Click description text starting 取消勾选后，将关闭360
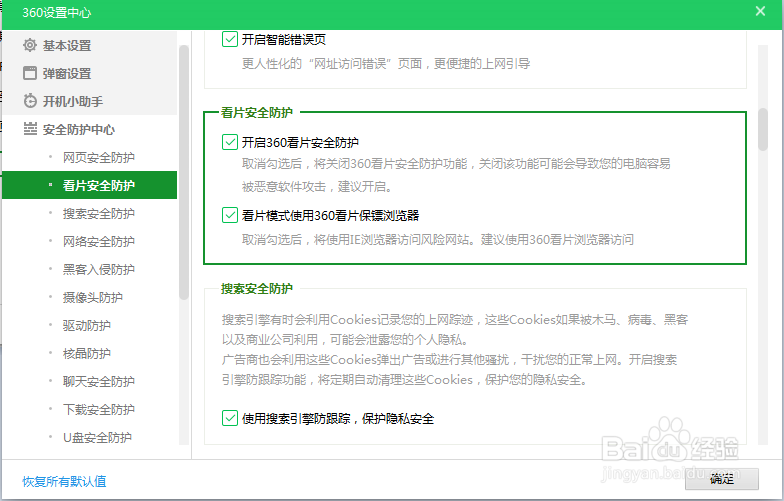This screenshot has width=784, height=501. coord(456,175)
